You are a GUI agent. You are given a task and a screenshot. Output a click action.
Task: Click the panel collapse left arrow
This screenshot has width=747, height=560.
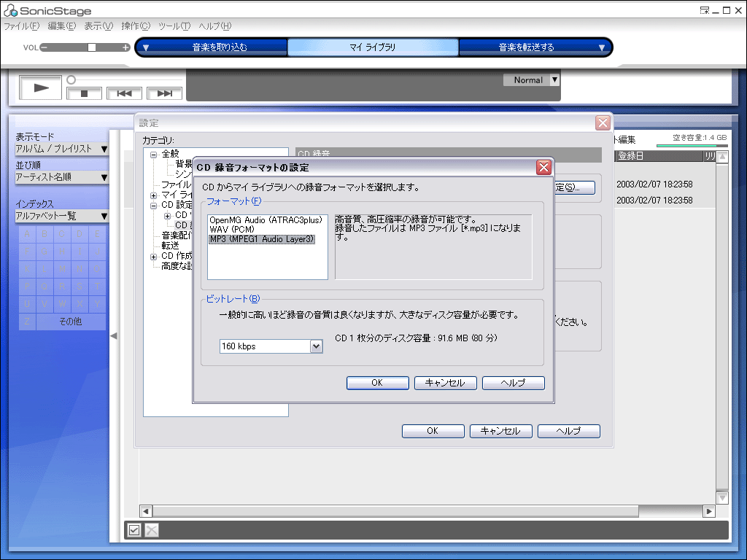point(114,335)
